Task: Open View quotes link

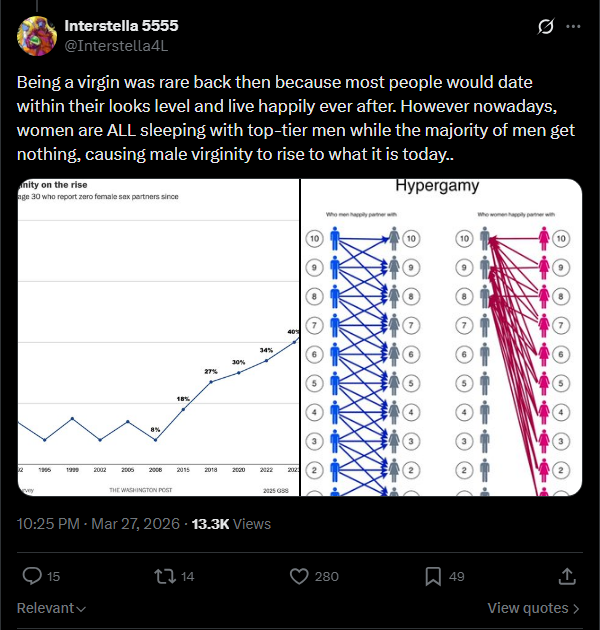Action: 533,608
